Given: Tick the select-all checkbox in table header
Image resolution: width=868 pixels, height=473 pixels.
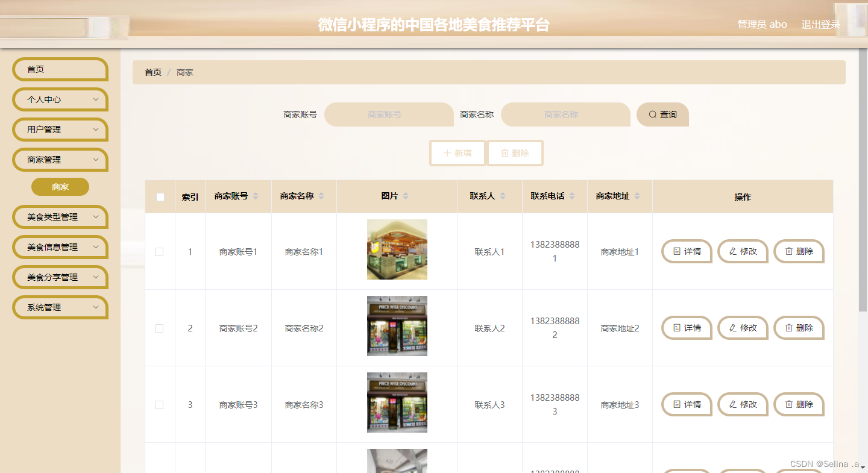Looking at the screenshot, I should pyautogui.click(x=160, y=196).
